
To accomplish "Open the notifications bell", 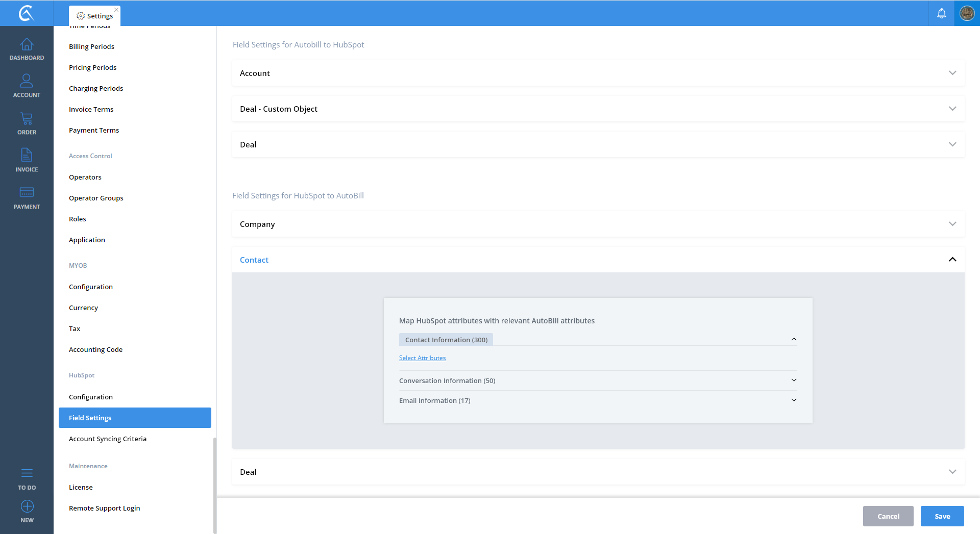I will point(941,13).
